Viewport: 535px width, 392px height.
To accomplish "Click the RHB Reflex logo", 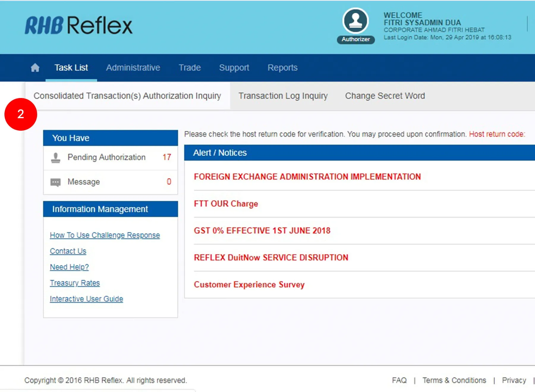I will 78,26.
